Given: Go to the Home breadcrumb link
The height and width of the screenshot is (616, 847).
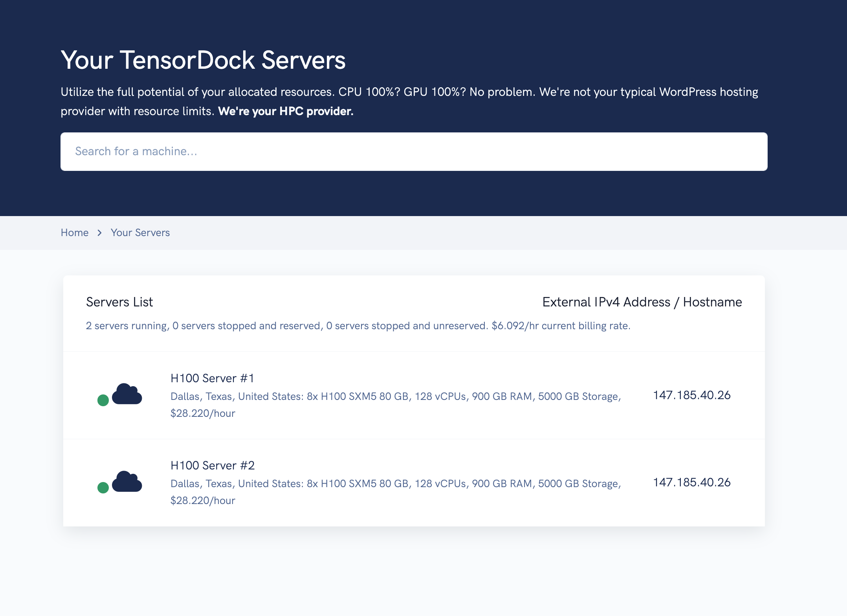Looking at the screenshot, I should tap(75, 233).
